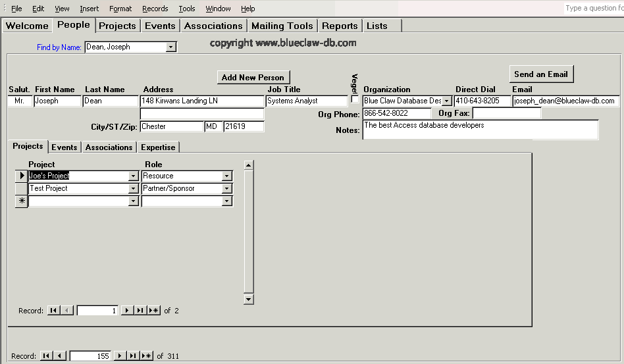Click into the Notes text field
Viewport: 624px width, 364px height.
(480, 130)
